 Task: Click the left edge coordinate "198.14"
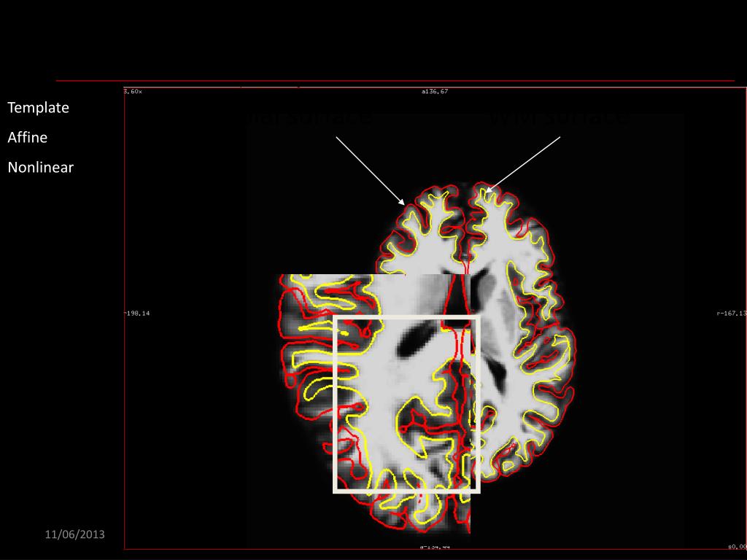(x=137, y=314)
